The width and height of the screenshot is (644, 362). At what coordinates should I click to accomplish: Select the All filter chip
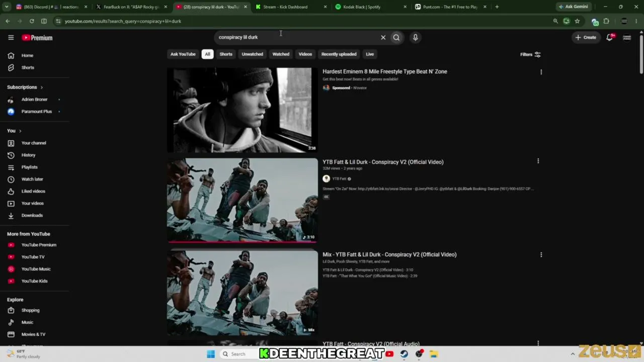point(207,54)
